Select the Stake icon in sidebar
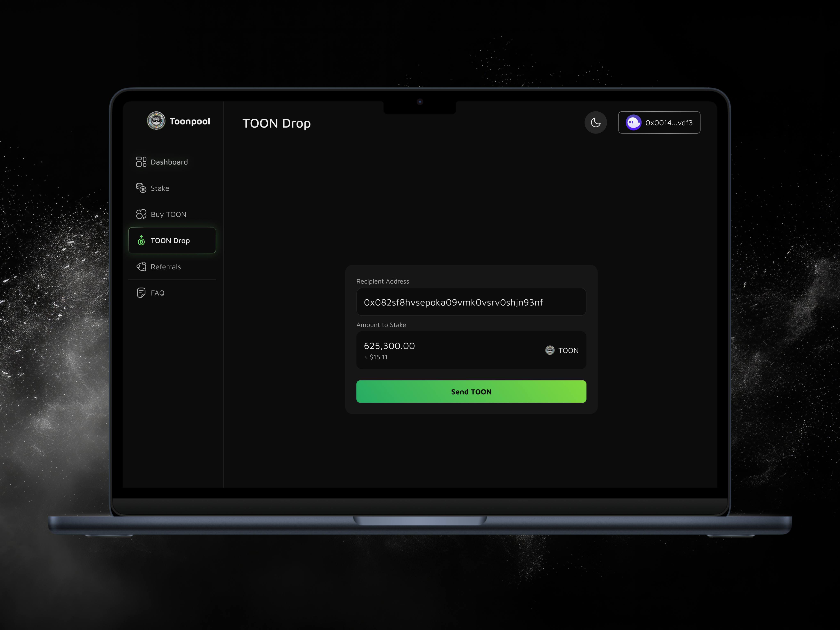The image size is (840, 630). point(141,188)
